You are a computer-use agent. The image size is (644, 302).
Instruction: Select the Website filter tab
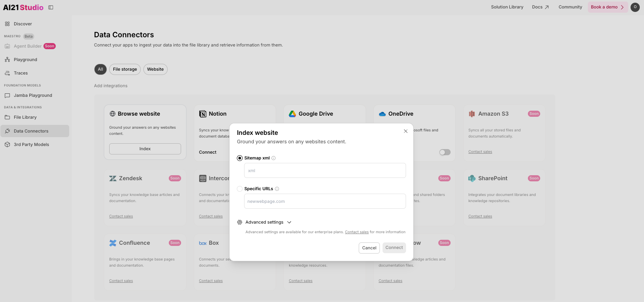tap(155, 69)
